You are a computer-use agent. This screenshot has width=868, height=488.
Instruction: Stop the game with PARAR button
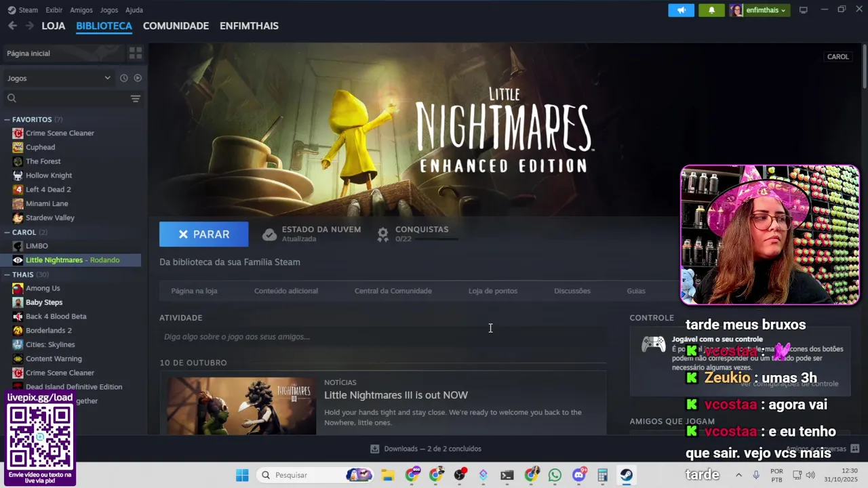tap(203, 235)
